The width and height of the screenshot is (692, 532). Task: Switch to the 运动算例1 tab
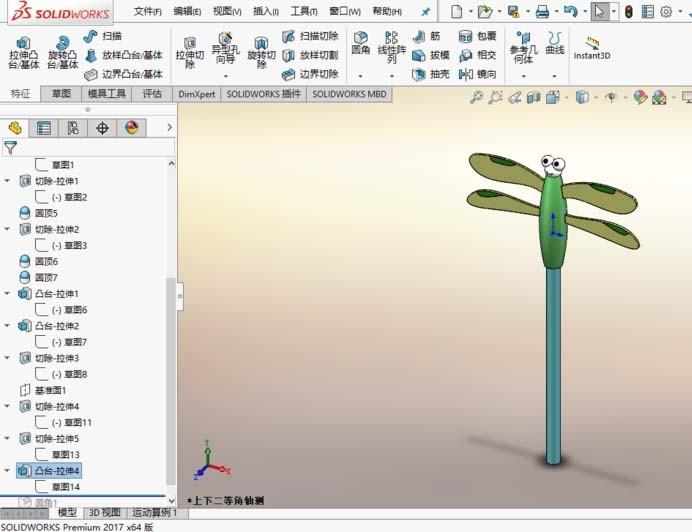click(154, 513)
